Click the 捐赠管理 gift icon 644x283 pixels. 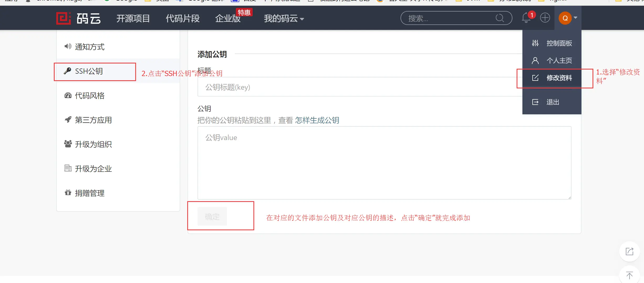[68, 193]
